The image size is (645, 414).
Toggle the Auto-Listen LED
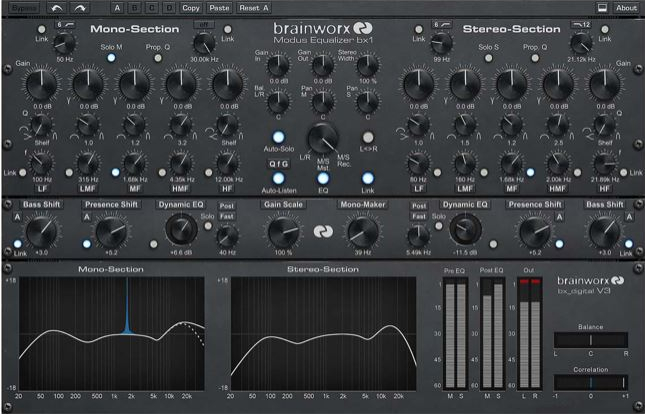[x=278, y=178]
